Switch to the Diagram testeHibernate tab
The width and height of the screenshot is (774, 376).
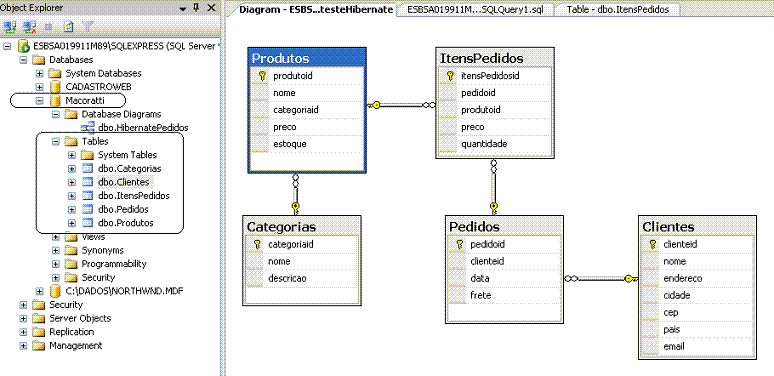[x=316, y=9]
